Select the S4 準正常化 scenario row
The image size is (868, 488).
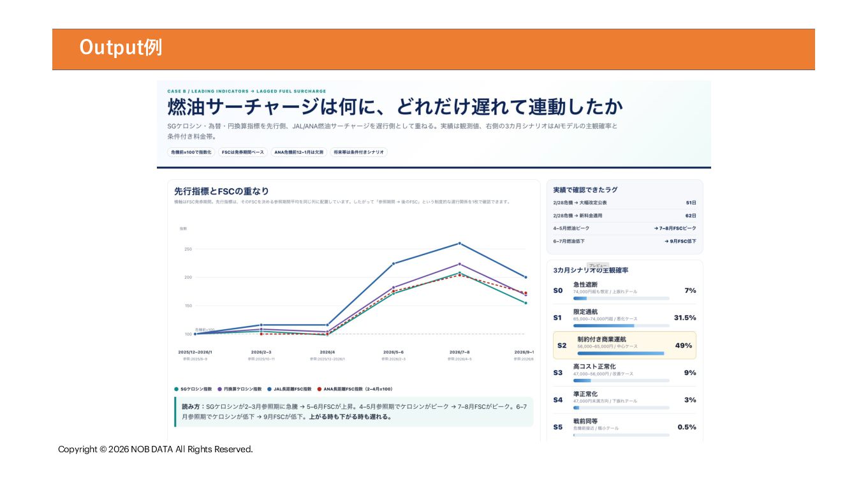point(624,400)
